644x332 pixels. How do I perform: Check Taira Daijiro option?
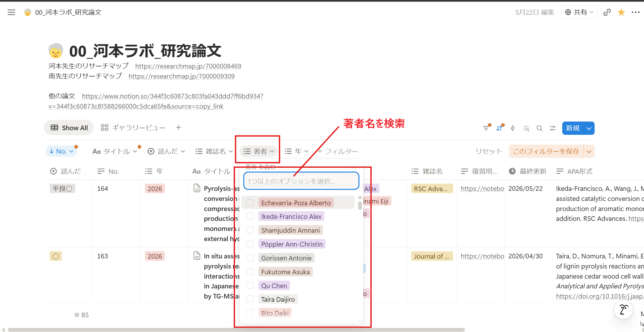250,299
